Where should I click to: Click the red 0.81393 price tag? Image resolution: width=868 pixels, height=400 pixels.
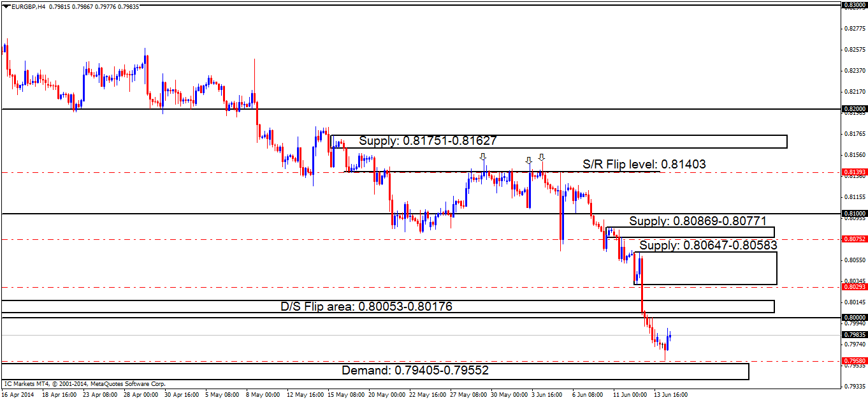pyautogui.click(x=853, y=172)
